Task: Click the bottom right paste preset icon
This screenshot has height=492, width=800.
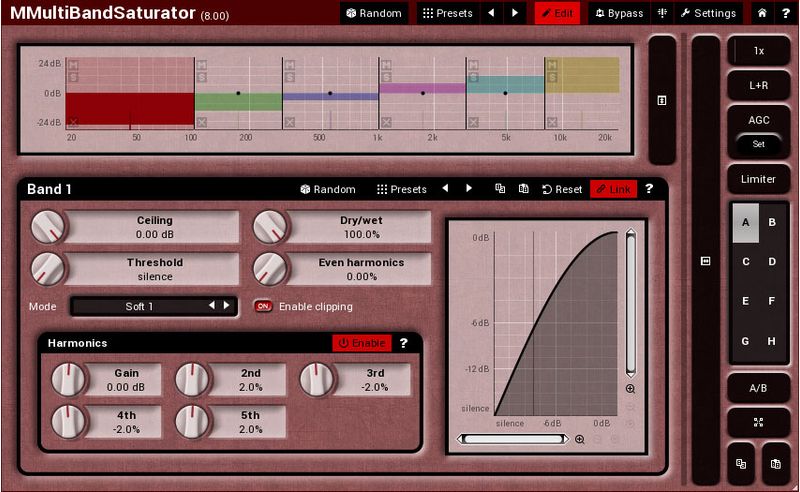Action: click(x=776, y=463)
